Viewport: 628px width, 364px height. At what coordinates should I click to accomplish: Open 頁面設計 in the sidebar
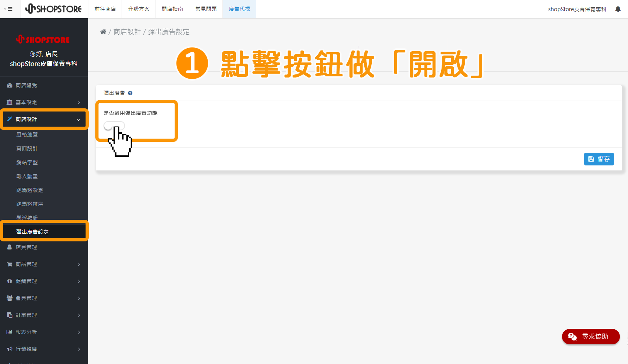tap(27, 148)
